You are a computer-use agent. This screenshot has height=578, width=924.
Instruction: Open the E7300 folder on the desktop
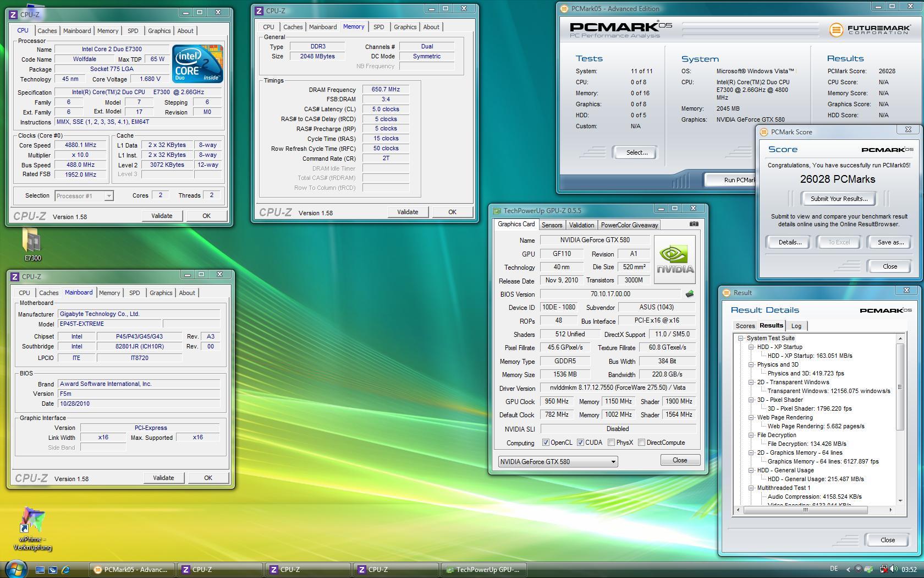(32, 244)
